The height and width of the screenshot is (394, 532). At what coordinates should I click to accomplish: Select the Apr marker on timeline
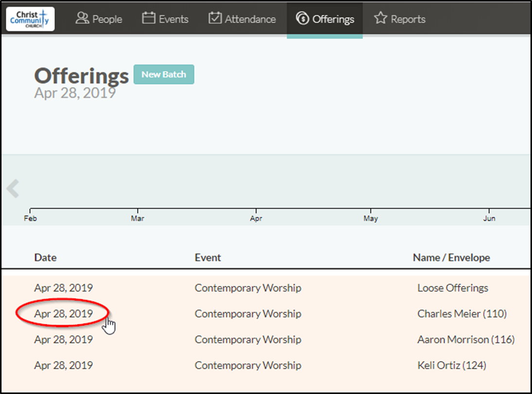point(256,218)
